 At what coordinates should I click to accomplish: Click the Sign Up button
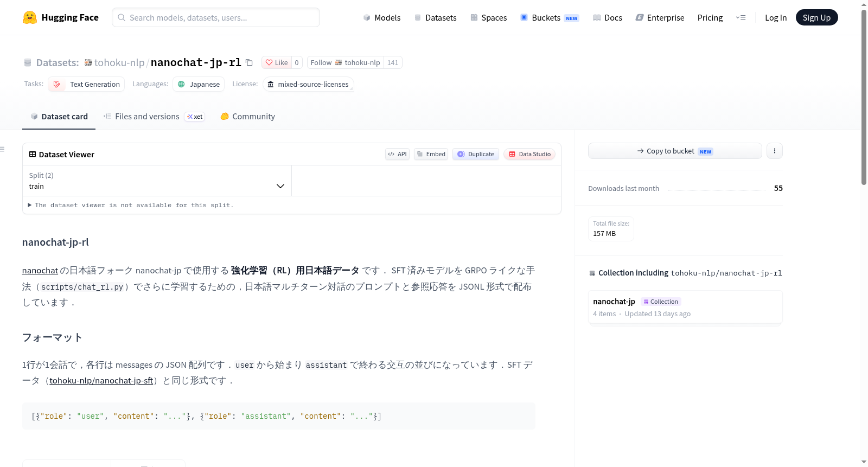coord(816,17)
